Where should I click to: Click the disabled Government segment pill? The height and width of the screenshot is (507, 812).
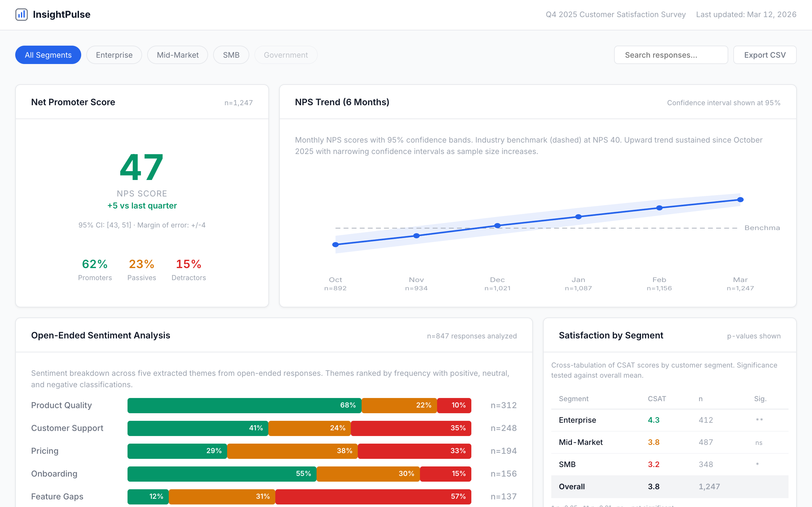pyautogui.click(x=285, y=55)
